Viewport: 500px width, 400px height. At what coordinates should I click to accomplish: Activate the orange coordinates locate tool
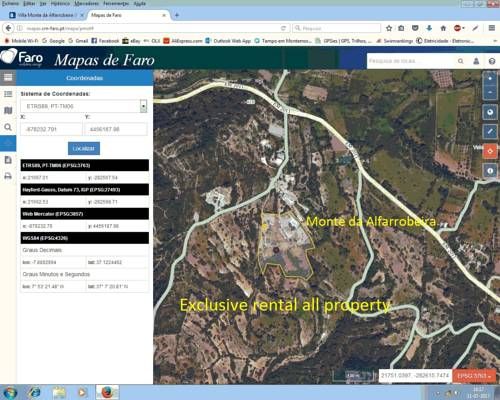tap(490, 151)
